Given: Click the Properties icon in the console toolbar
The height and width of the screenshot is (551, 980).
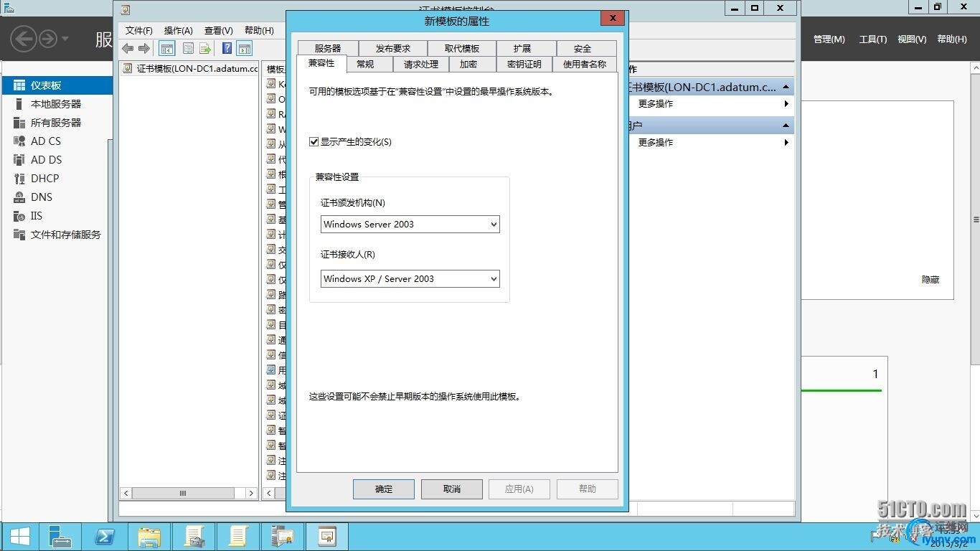Looking at the screenshot, I should tap(188, 49).
